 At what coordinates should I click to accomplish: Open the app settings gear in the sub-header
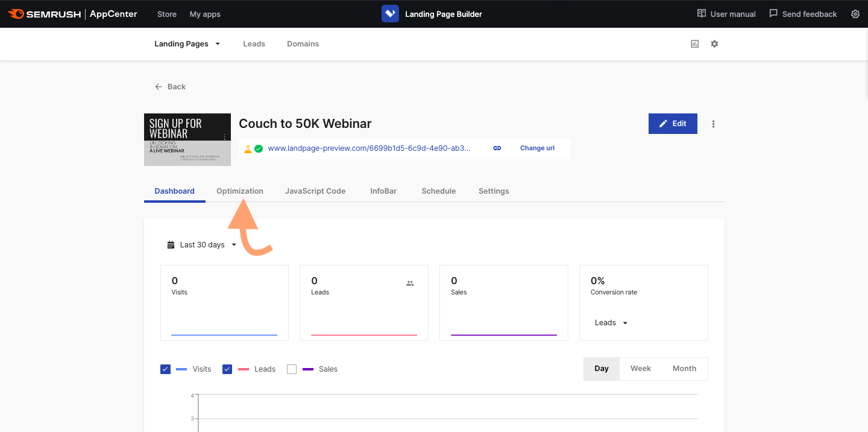pyautogui.click(x=714, y=43)
